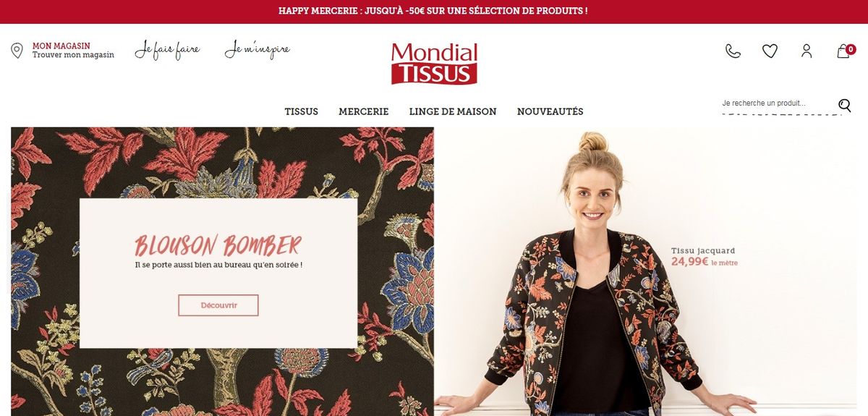Click the floral jacquard fabric image
The width and height of the screenshot is (868, 416).
coord(222,271)
